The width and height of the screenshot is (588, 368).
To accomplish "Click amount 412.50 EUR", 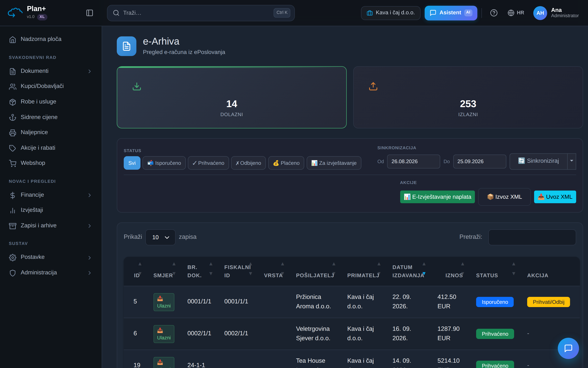I will click(447, 302).
